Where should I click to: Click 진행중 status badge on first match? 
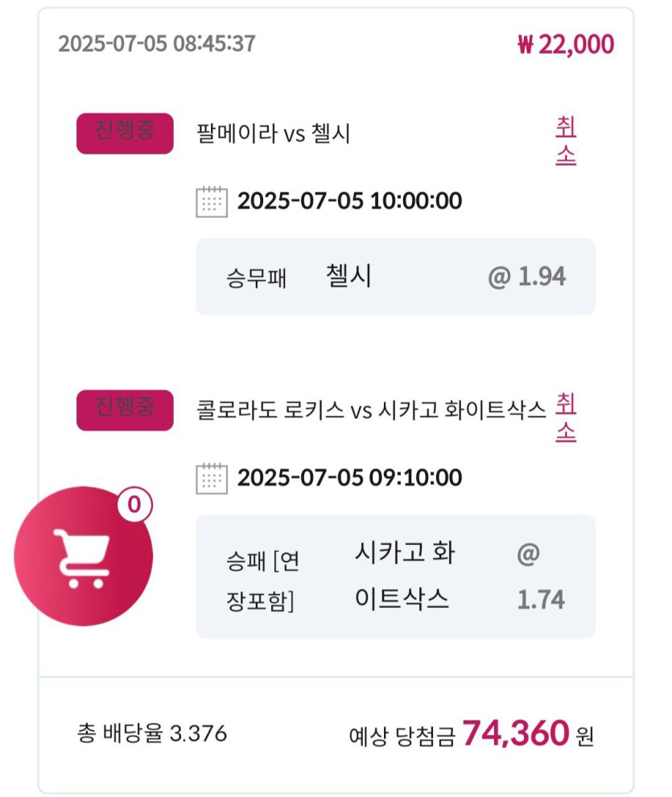(125, 134)
